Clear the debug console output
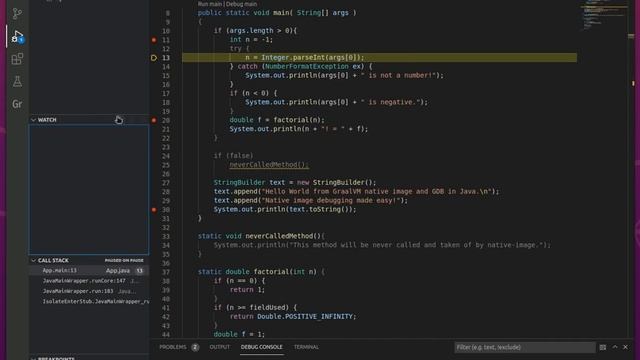This screenshot has height=360, width=640. pyautogui.click(x=603, y=347)
